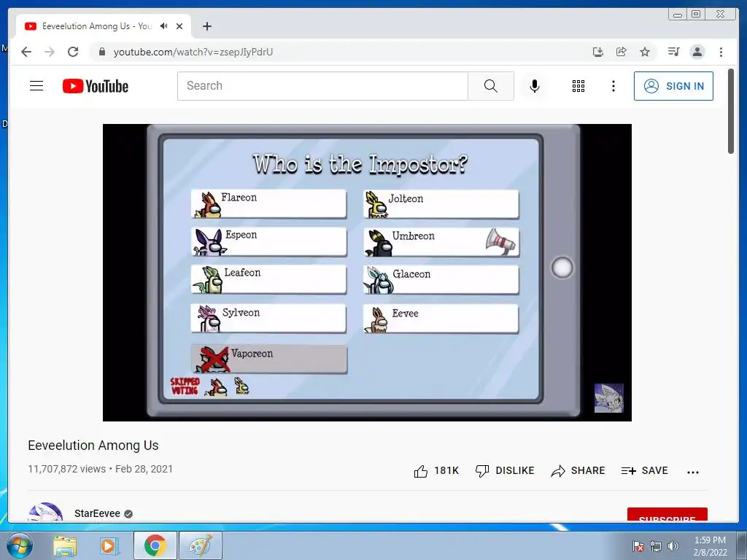View site info via the lock icon

pos(101,52)
